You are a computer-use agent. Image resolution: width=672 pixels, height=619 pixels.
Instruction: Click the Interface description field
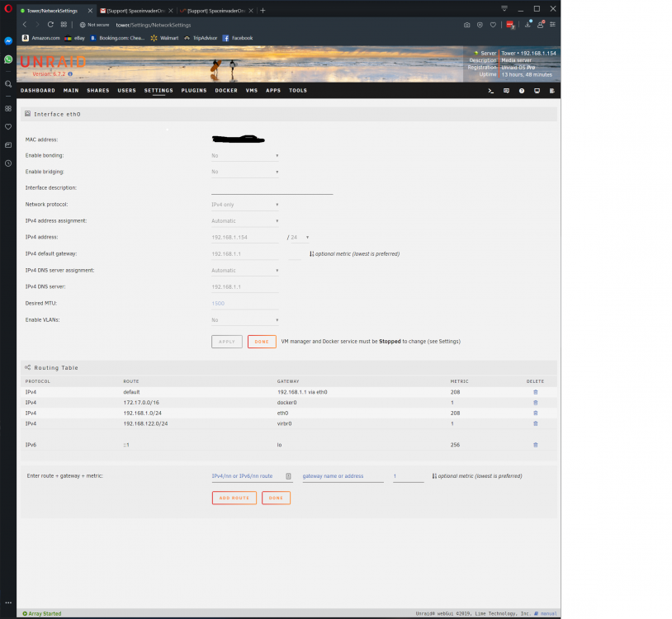[x=272, y=188]
